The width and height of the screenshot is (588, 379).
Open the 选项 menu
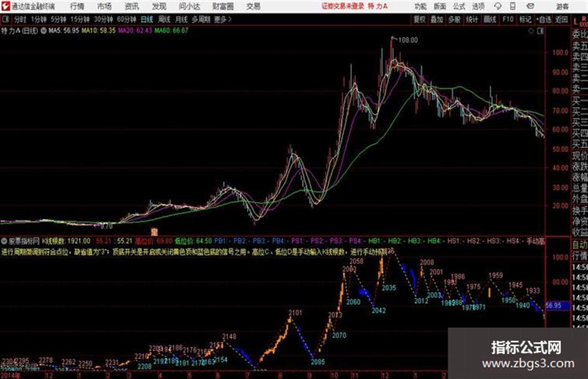[478, 6]
